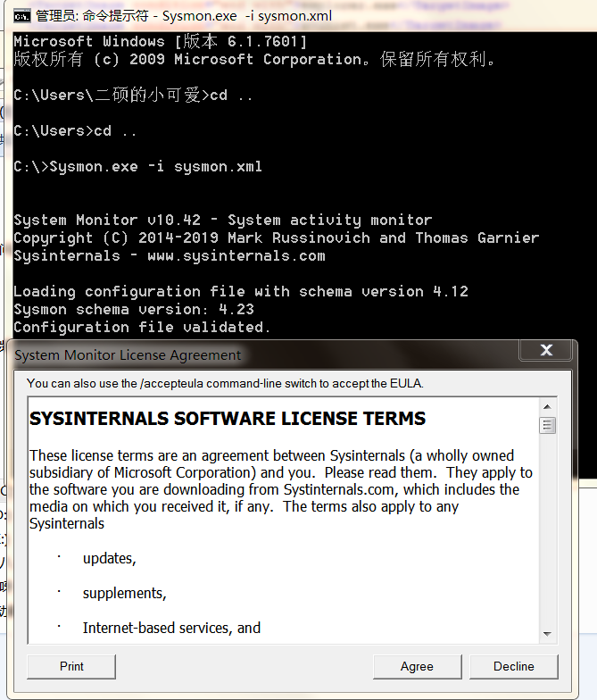Click the 'Configuration file validated.' output line
Image resolution: width=597 pixels, height=700 pixels.
(142, 327)
